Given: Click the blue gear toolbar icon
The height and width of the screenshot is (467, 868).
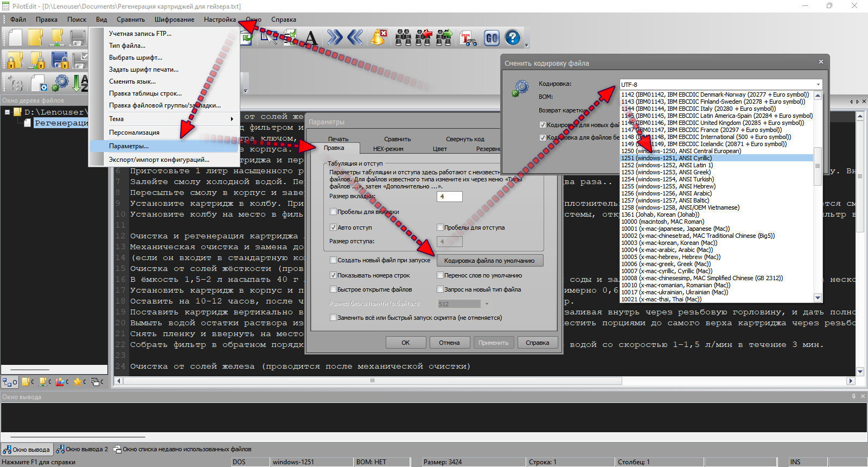Looking at the screenshot, I should pyautogui.click(x=60, y=83).
